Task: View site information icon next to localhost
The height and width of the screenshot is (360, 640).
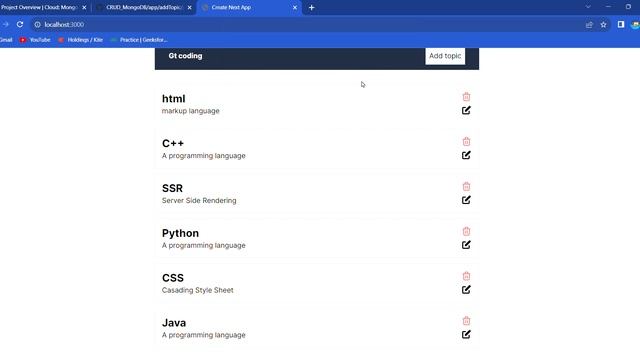Action: point(37,24)
